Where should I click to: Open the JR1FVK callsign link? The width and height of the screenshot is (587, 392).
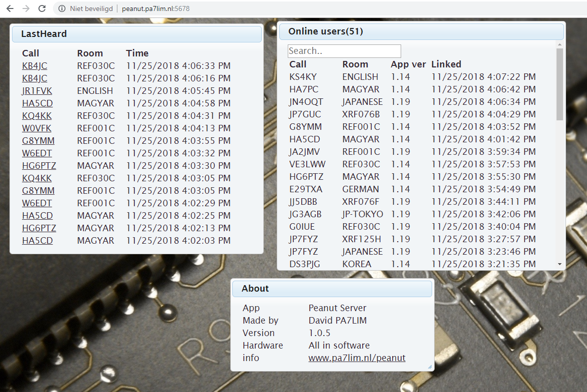[x=37, y=91]
